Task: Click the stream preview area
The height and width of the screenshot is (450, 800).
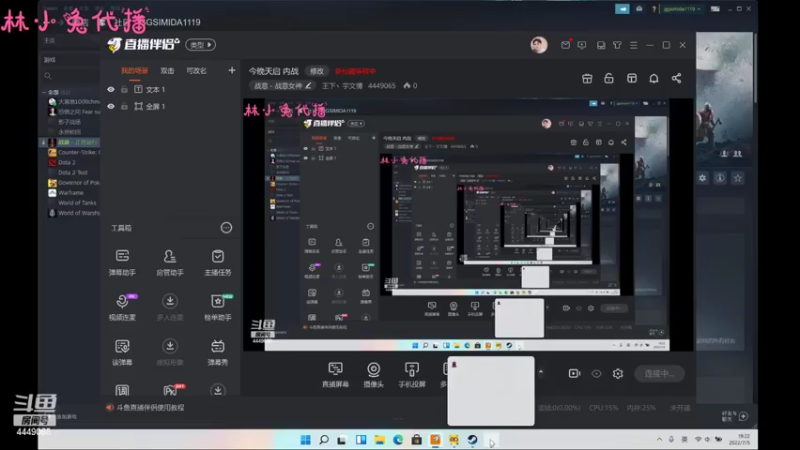Action: 468,224
